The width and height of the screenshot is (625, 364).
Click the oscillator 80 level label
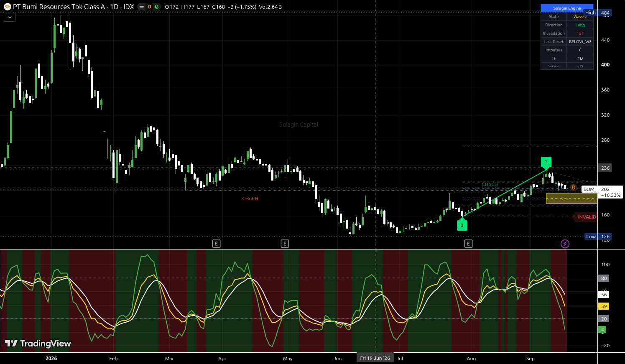(604, 278)
